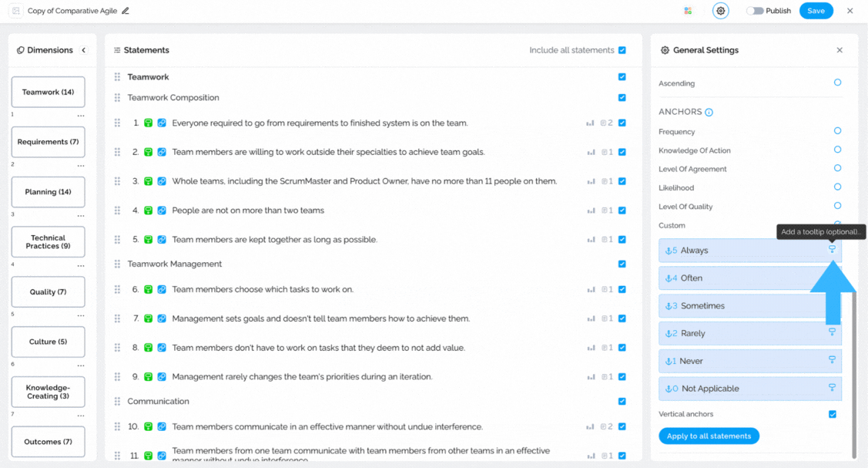Viewport: 868px width, 468px height.
Task: Open the more options dots under Planning dimension
Action: coord(81,215)
